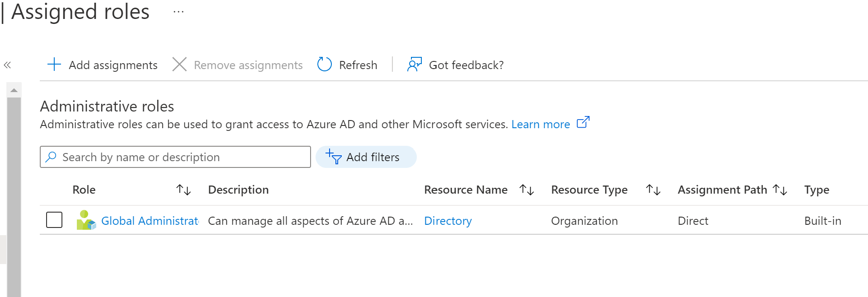The image size is (868, 297).
Task: Click the Role column header
Action: tap(84, 190)
